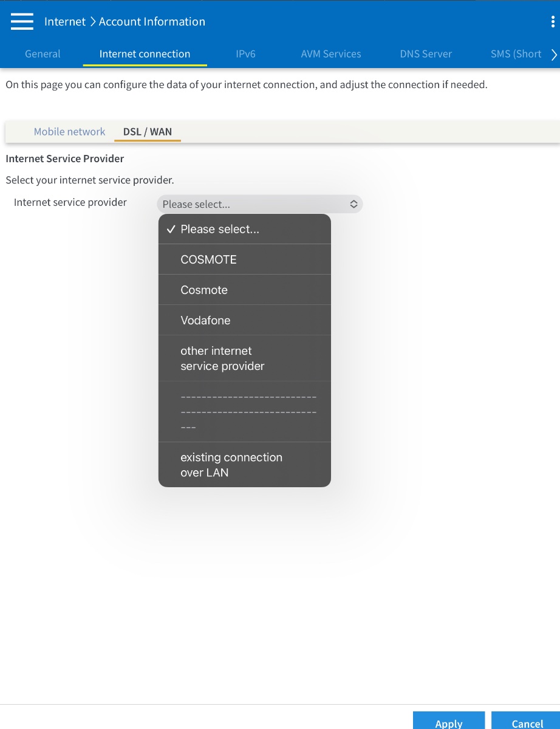
Task: Click the 'Internet Service Provider' heading
Action: (65, 159)
